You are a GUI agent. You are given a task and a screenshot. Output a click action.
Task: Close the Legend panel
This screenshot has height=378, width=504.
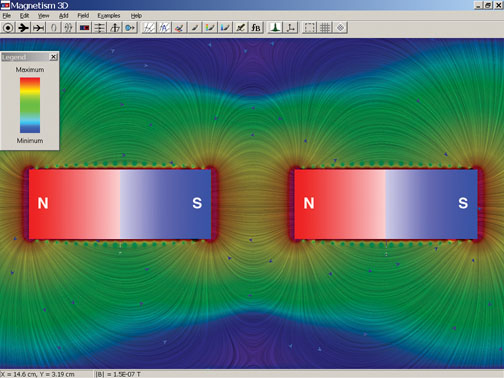[53, 57]
